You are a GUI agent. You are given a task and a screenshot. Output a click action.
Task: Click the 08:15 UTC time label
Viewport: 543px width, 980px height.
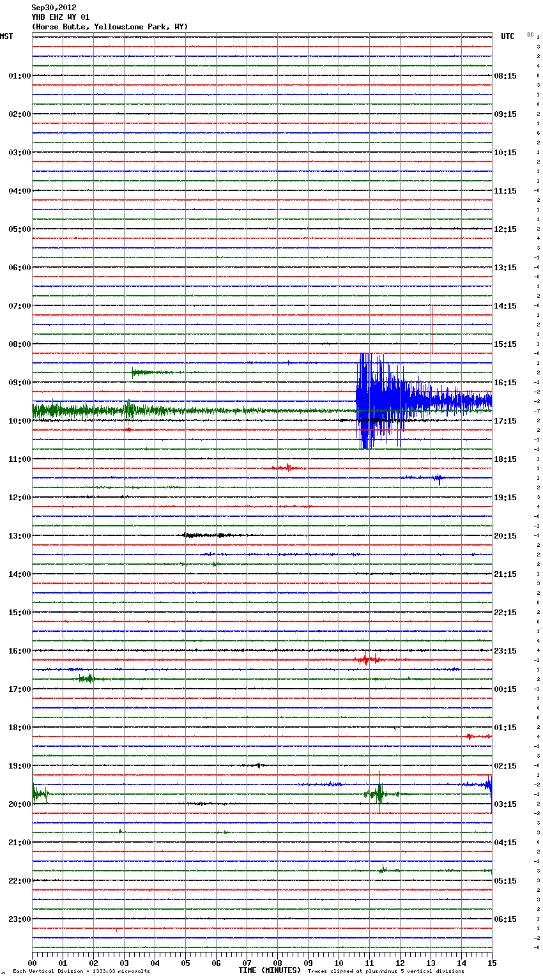[x=505, y=76]
